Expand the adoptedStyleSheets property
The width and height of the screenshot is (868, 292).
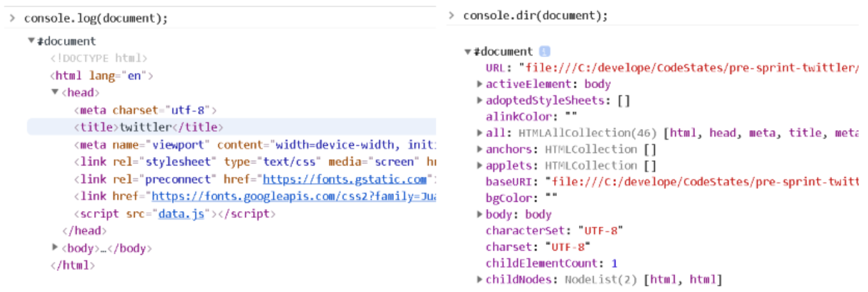pos(480,101)
